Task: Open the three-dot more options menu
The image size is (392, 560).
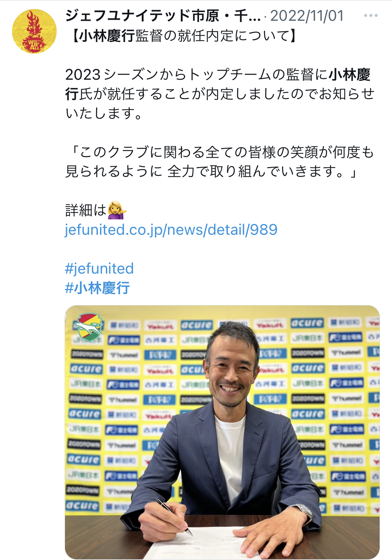Action: (x=371, y=16)
